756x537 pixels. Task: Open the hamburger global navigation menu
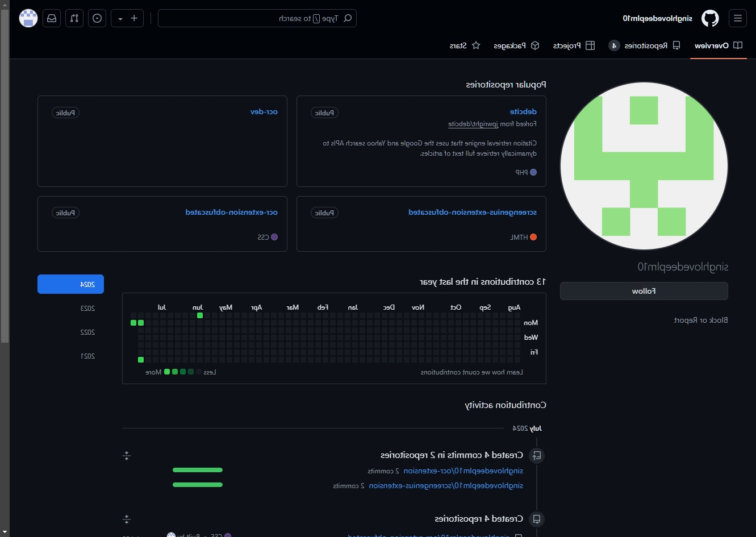737,18
